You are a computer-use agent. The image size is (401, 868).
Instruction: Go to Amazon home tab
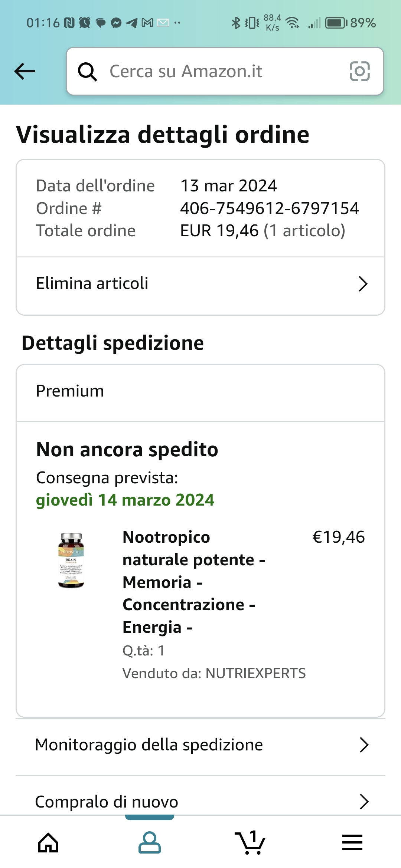pyautogui.click(x=48, y=842)
